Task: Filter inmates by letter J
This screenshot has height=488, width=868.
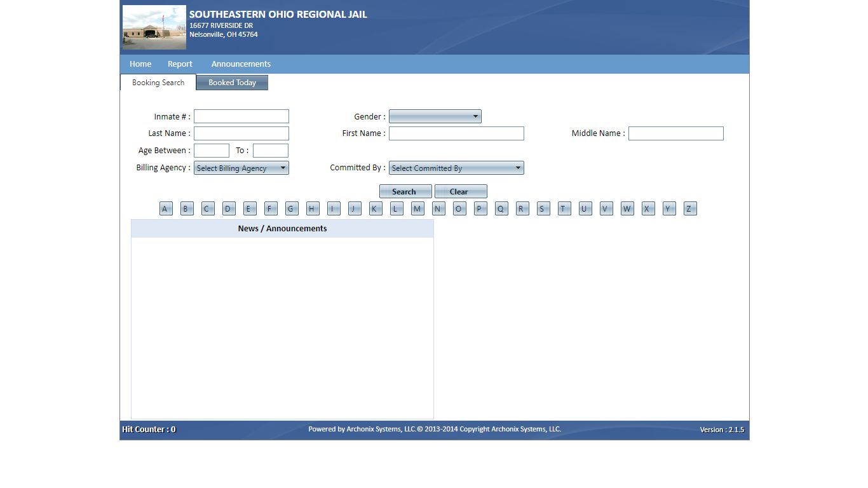Action: click(355, 208)
